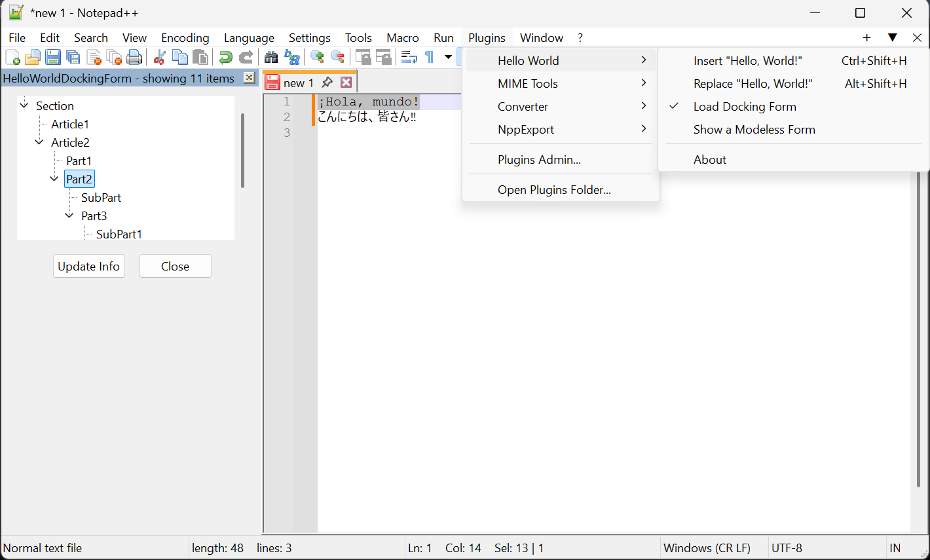Click the Zoom Out magnifier icon
Screen dimensions: 930x560
click(x=337, y=57)
